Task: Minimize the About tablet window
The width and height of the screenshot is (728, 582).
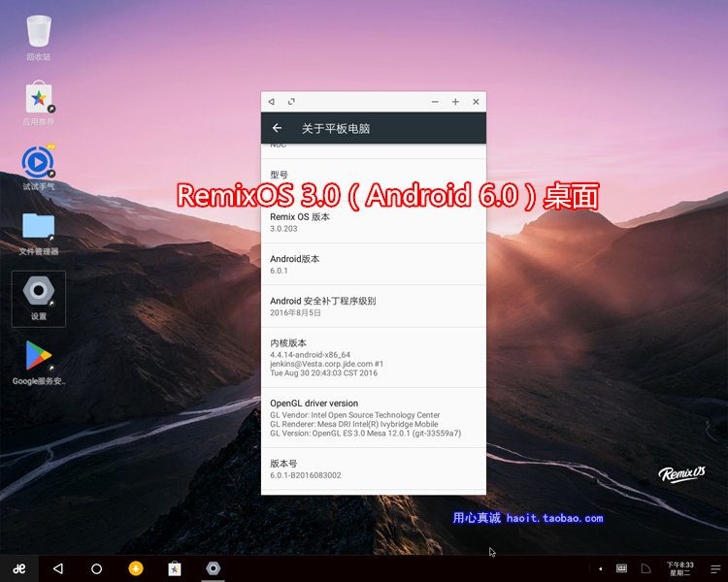Action: click(435, 102)
